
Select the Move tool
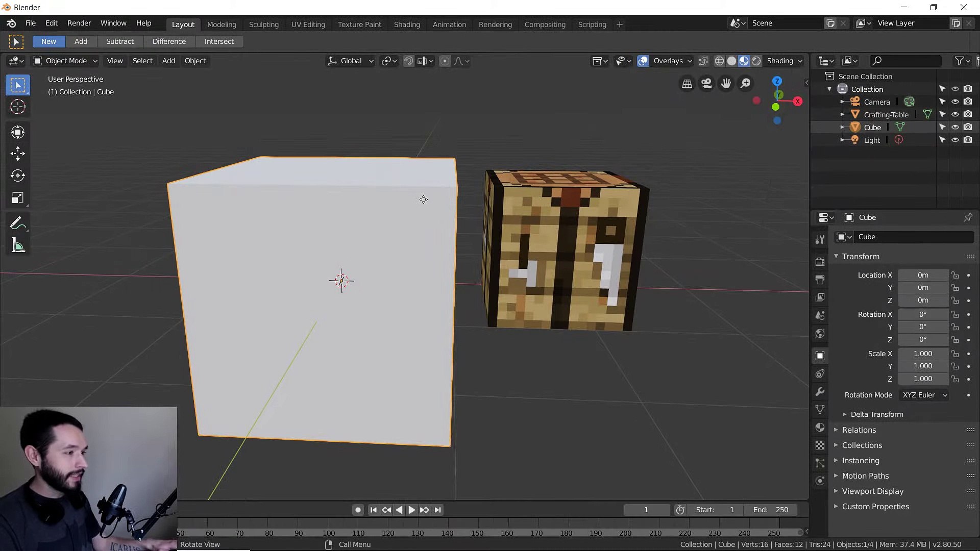point(18,154)
